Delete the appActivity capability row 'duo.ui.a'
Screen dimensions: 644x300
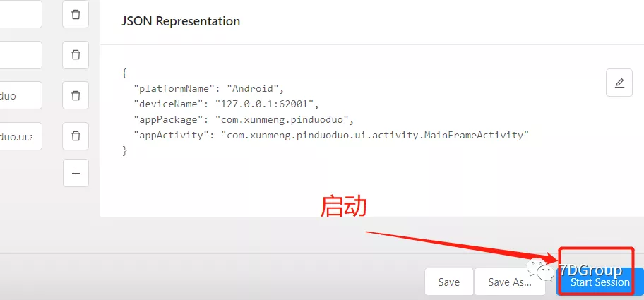click(76, 136)
